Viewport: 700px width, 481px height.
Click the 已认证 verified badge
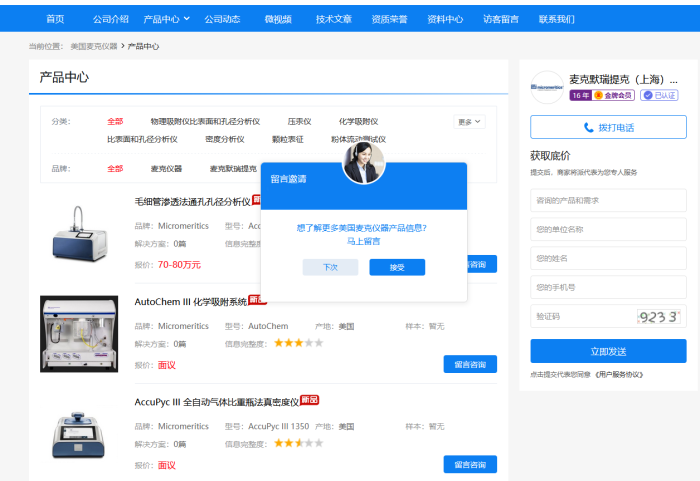tap(659, 96)
